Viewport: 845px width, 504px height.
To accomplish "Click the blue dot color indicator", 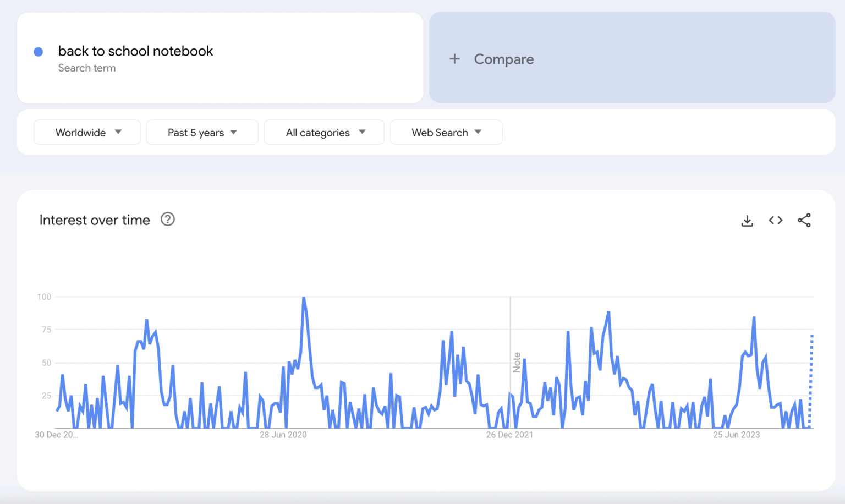I will [39, 52].
